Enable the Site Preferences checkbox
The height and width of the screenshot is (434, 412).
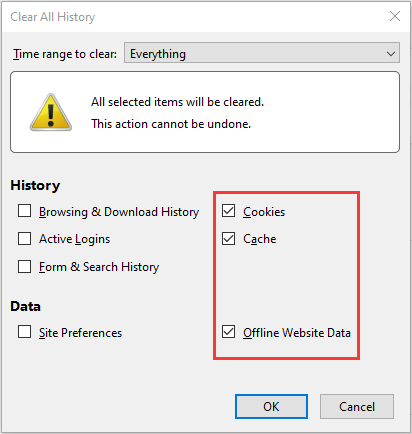coord(24,332)
